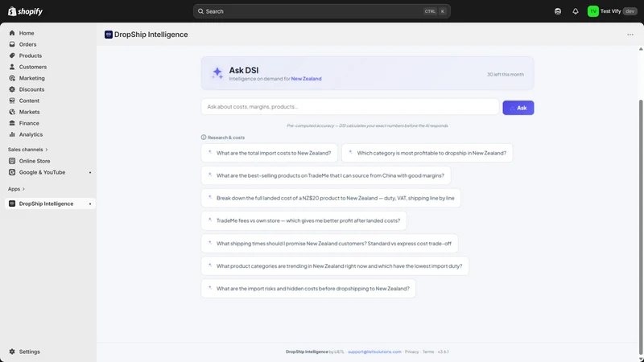Click the page vertical scrollbar
Image resolution: width=644 pixels, height=362 pixels.
click(641, 226)
